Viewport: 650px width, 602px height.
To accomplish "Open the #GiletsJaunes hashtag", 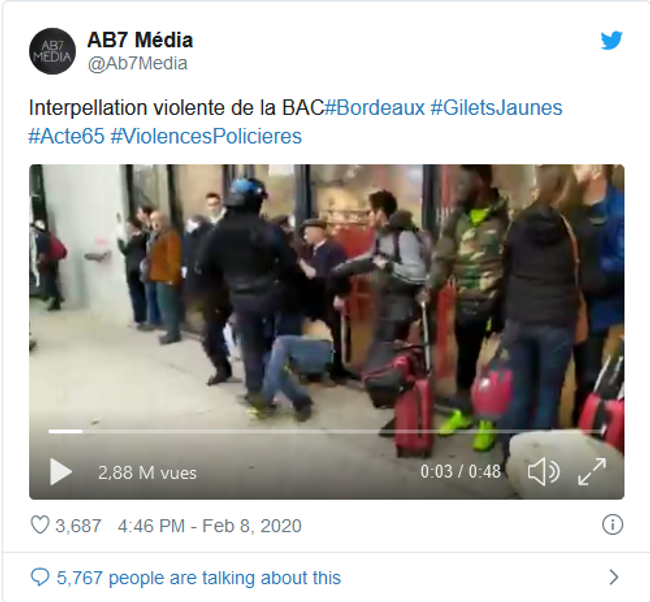I will click(x=496, y=108).
